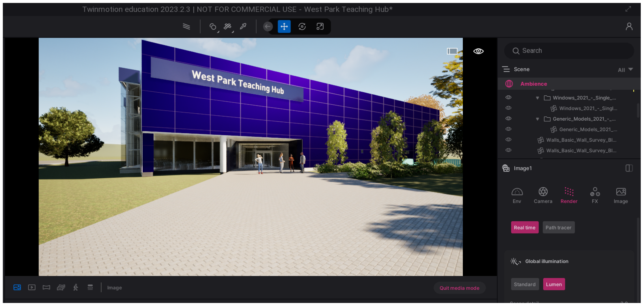Open the Render settings tab
The height and width of the screenshot is (306, 644).
point(569,195)
